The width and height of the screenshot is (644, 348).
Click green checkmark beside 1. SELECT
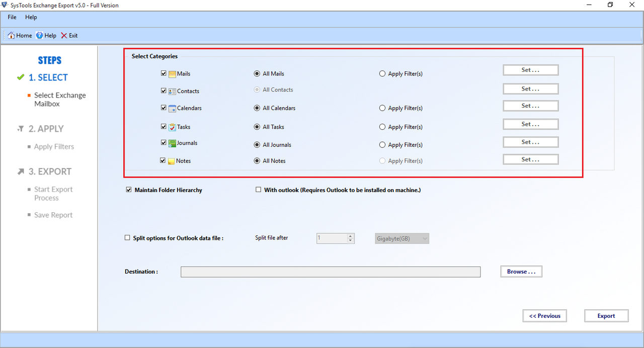click(x=21, y=77)
